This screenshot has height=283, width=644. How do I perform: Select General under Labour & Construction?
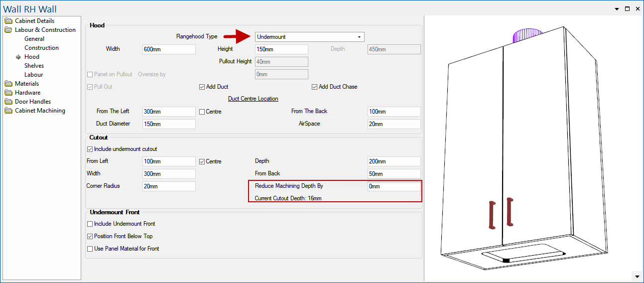(x=34, y=39)
